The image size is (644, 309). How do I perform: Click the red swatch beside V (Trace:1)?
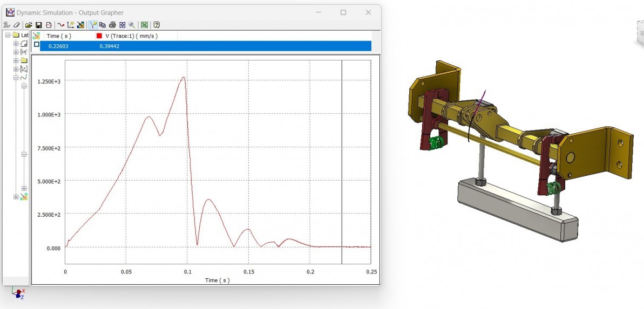click(99, 36)
